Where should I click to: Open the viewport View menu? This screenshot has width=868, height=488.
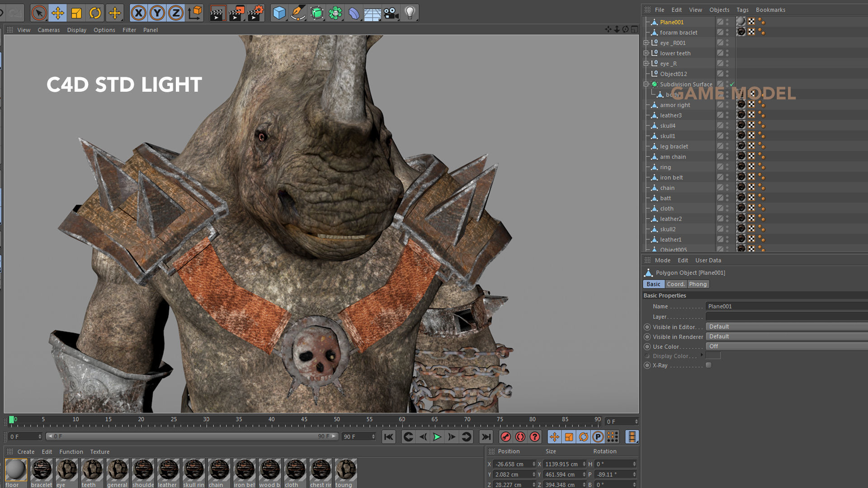24,30
